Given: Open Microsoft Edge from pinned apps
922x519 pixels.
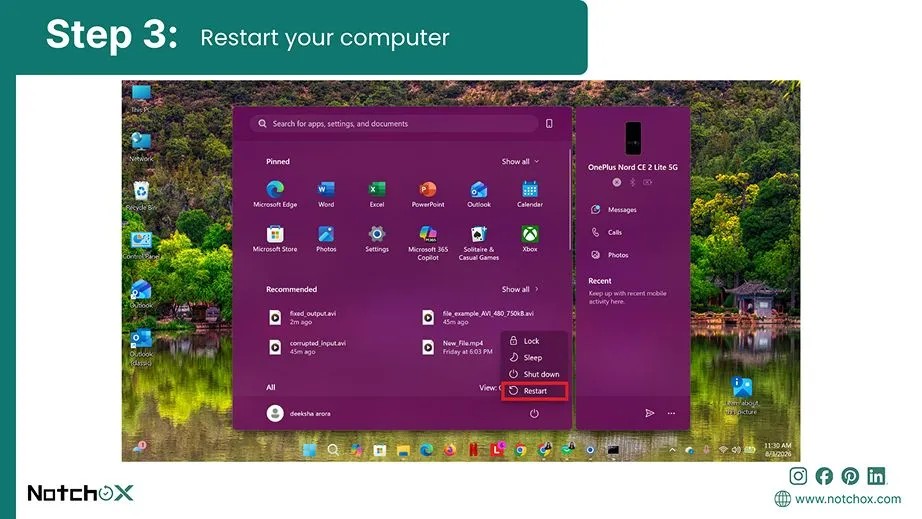Looking at the screenshot, I should (x=275, y=193).
